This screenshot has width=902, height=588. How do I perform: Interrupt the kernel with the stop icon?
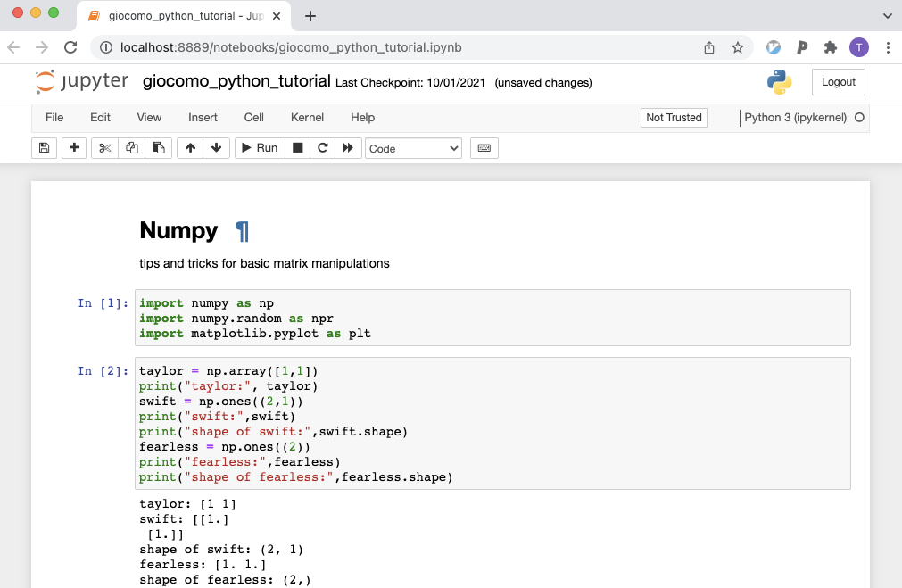(296, 147)
